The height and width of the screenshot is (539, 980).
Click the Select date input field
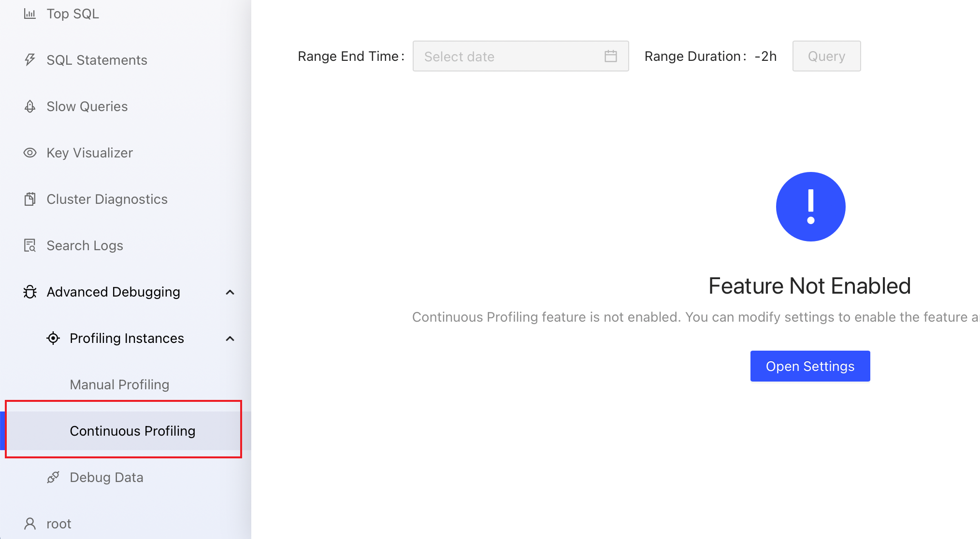click(x=507, y=57)
